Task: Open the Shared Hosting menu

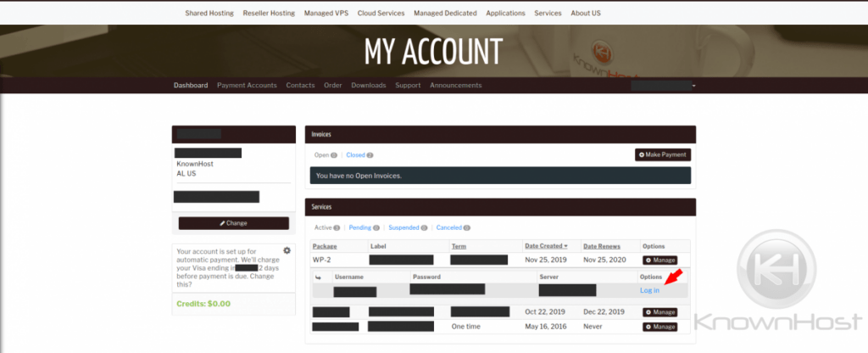Action: (209, 13)
